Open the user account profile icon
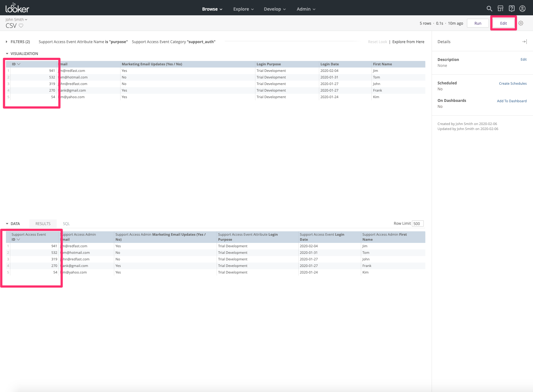 [522, 9]
